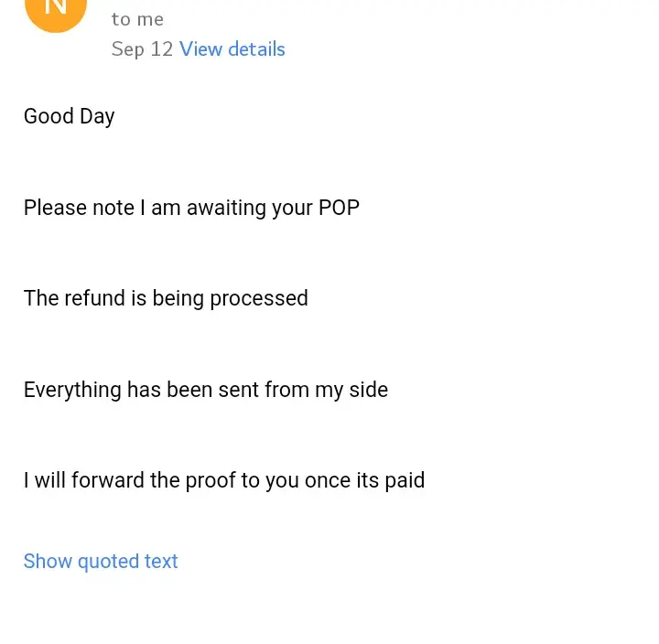Viewport: 659px width, 644px height.
Task: Tap the orange sender avatar icon
Action: [55, 9]
